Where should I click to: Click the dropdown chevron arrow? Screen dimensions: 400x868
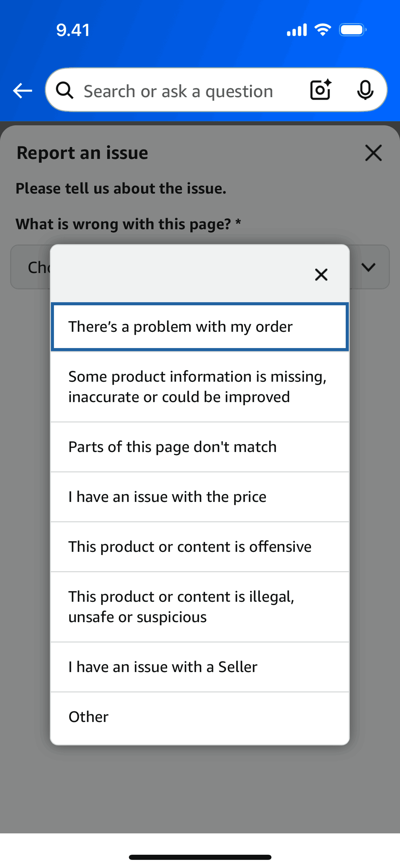368,267
